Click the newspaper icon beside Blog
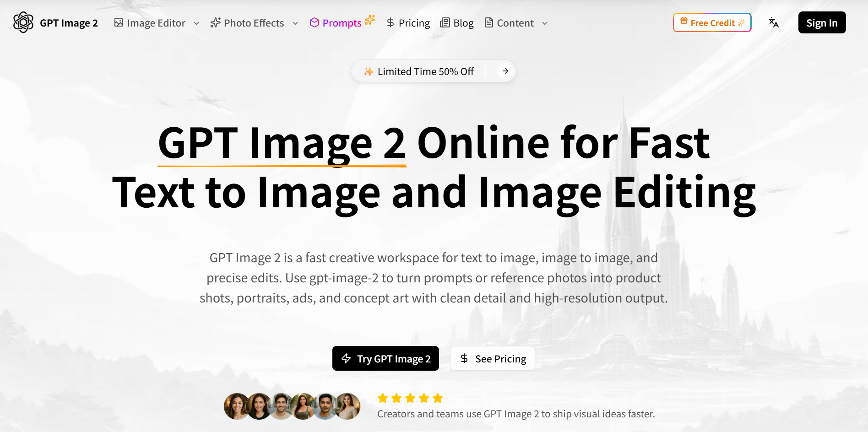 click(445, 23)
